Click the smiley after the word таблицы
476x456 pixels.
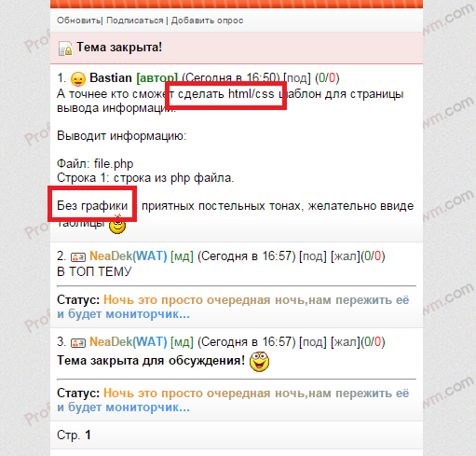pos(117,225)
